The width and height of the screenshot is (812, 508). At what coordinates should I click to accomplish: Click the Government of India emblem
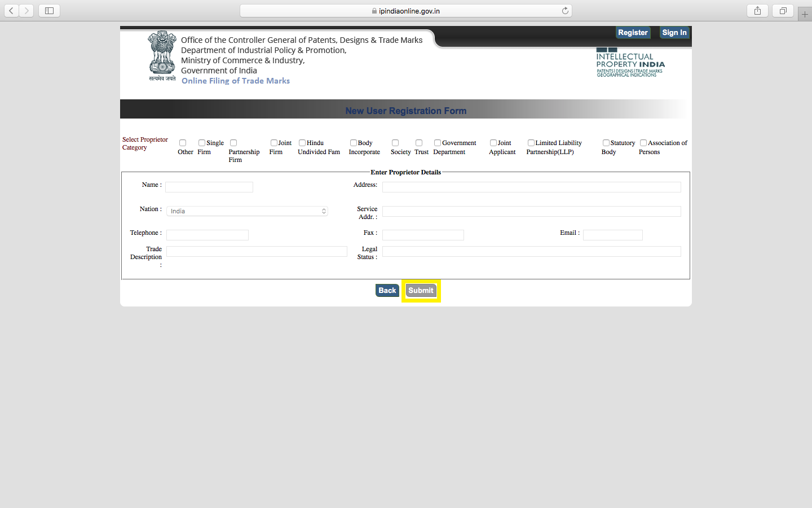pos(162,55)
